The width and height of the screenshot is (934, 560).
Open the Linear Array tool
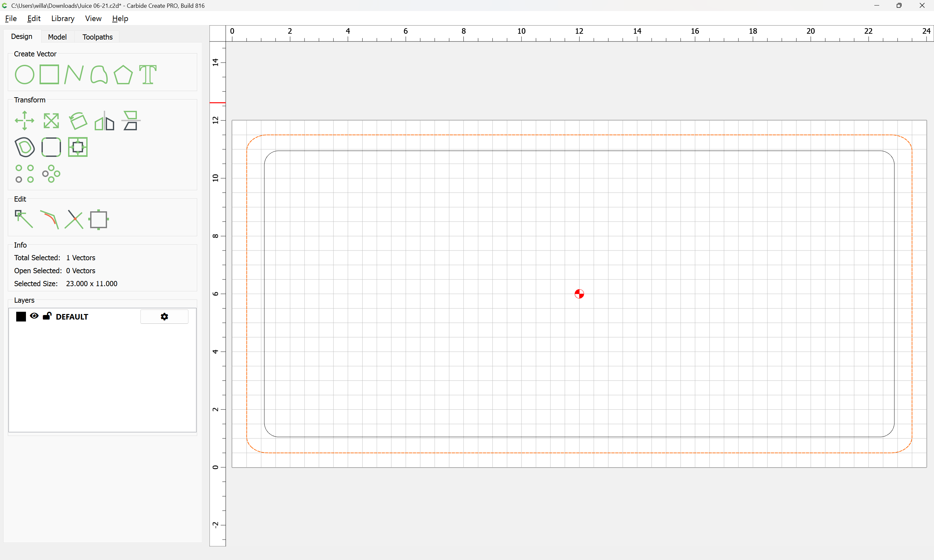25,174
